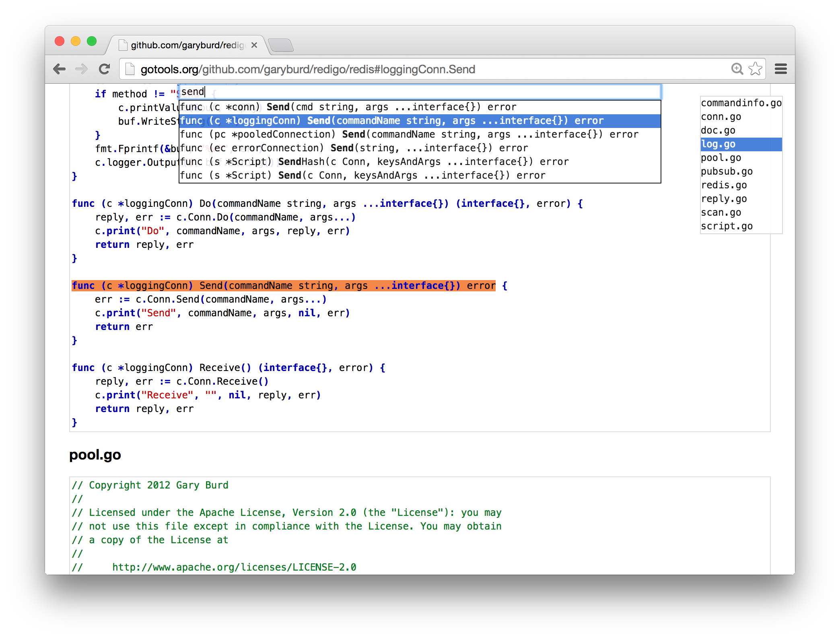This screenshot has width=840, height=639.
Task: Bookmark page with the star icon
Action: pyautogui.click(x=755, y=69)
